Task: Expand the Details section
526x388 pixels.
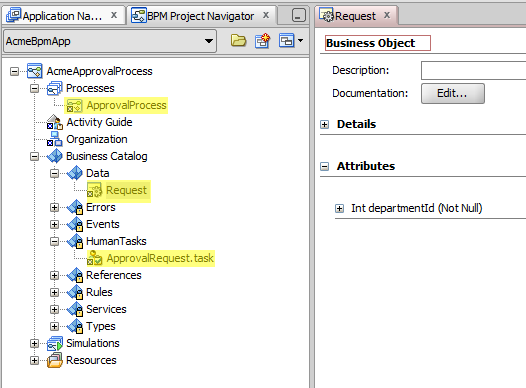Action: point(324,125)
